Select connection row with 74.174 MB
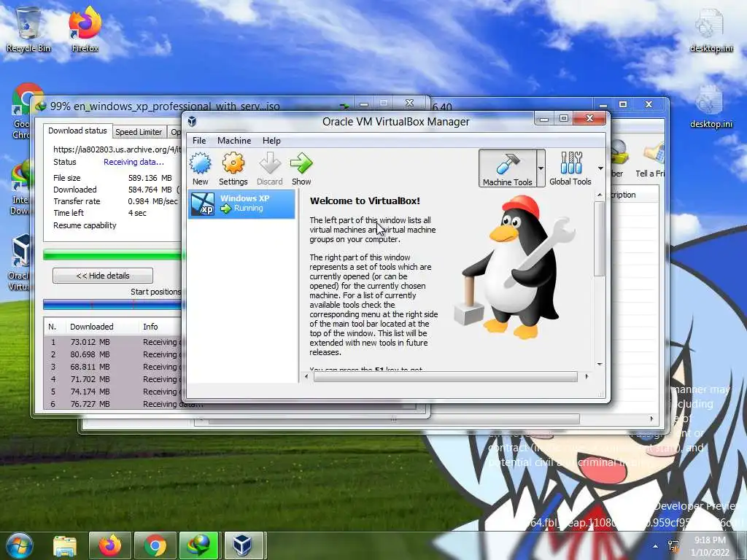The height and width of the screenshot is (560, 747). (x=113, y=392)
